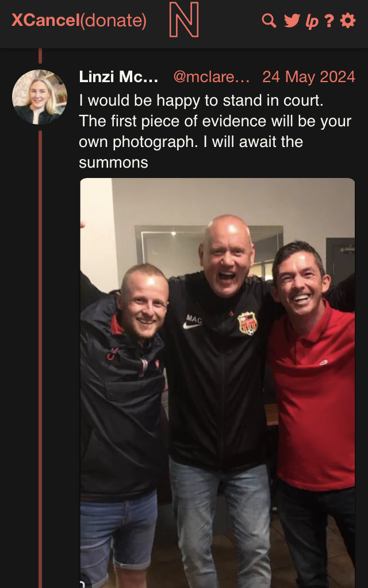Image resolution: width=368 pixels, height=588 pixels.
Task: Click the outlined N logo
Action: (184, 20)
